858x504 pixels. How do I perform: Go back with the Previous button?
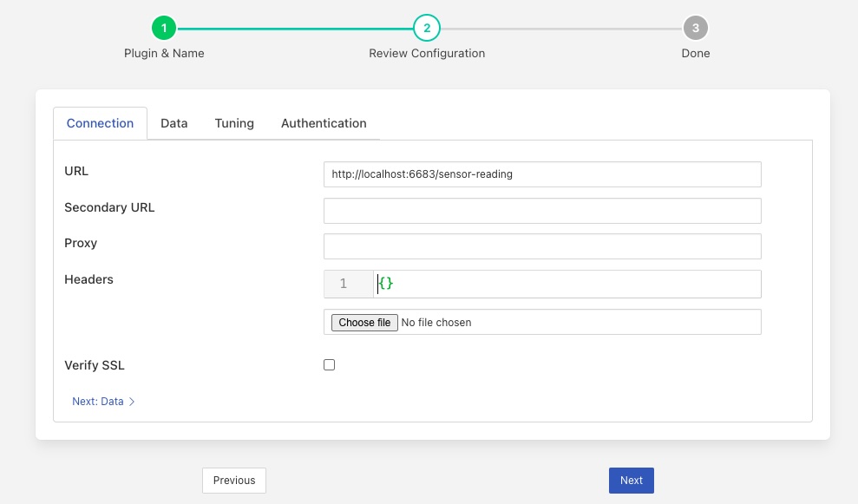(x=234, y=481)
